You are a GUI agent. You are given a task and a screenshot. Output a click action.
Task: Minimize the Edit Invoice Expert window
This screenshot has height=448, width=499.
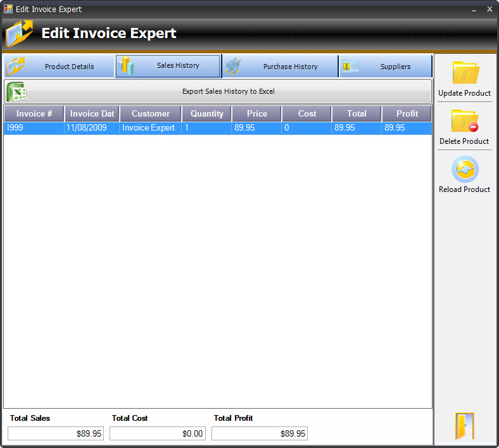pos(474,10)
